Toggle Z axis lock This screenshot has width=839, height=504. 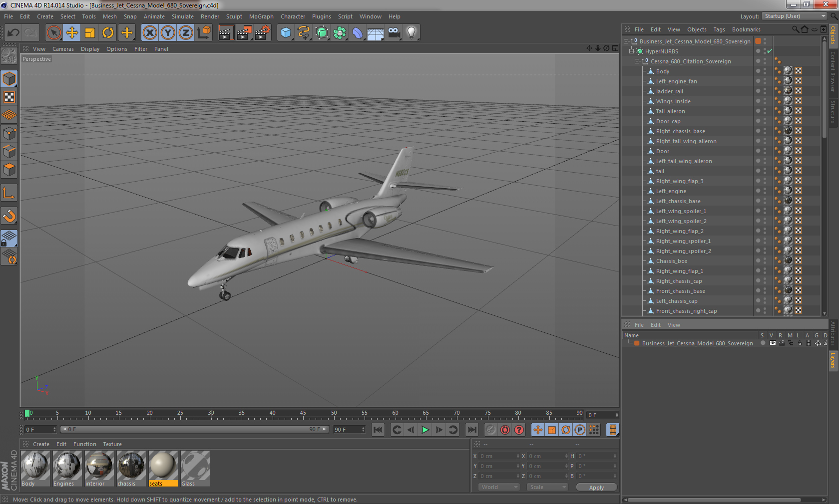[x=186, y=33]
